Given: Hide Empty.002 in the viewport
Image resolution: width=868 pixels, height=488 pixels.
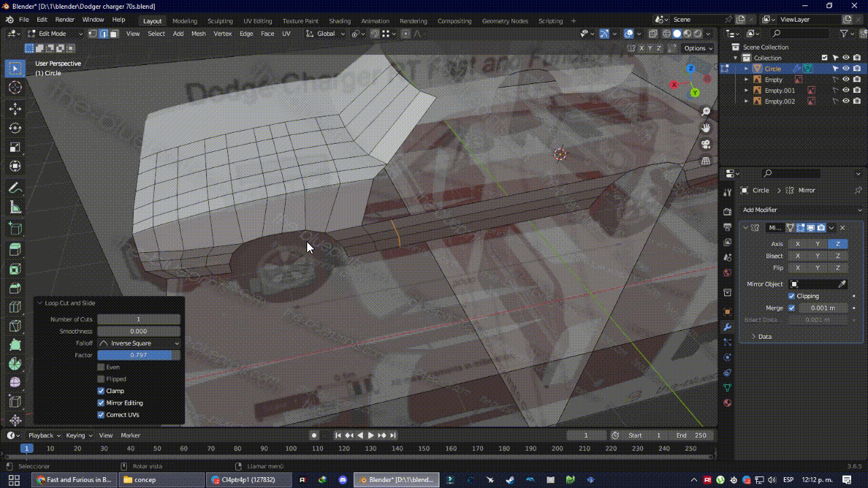Looking at the screenshot, I should 846,101.
